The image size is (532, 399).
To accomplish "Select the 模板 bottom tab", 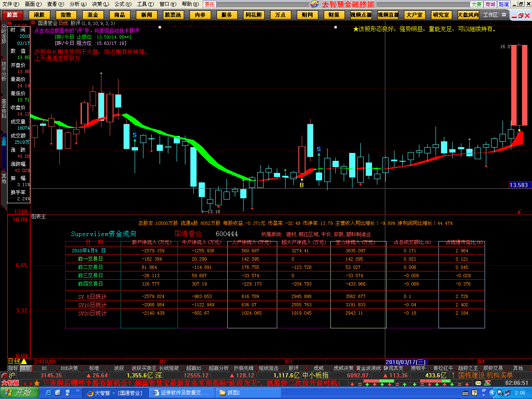I will 26,368.
